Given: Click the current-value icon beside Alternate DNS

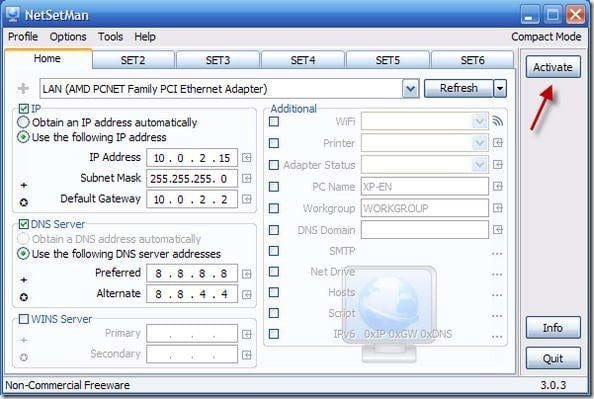Looking at the screenshot, I should coord(247,294).
